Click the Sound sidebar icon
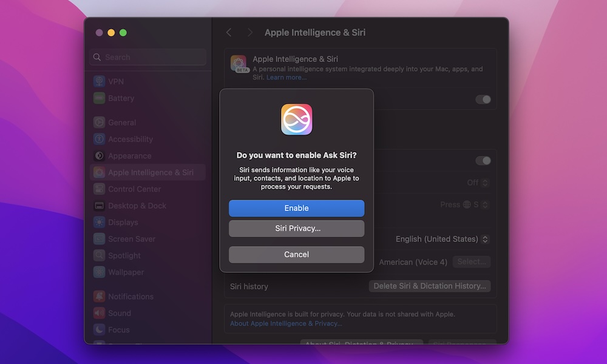607x364 pixels. 99,313
